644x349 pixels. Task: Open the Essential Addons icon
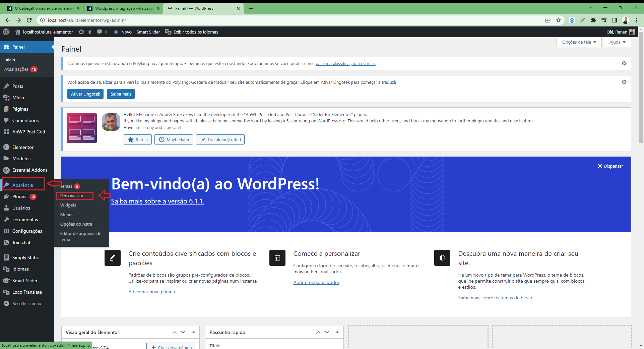6,170
